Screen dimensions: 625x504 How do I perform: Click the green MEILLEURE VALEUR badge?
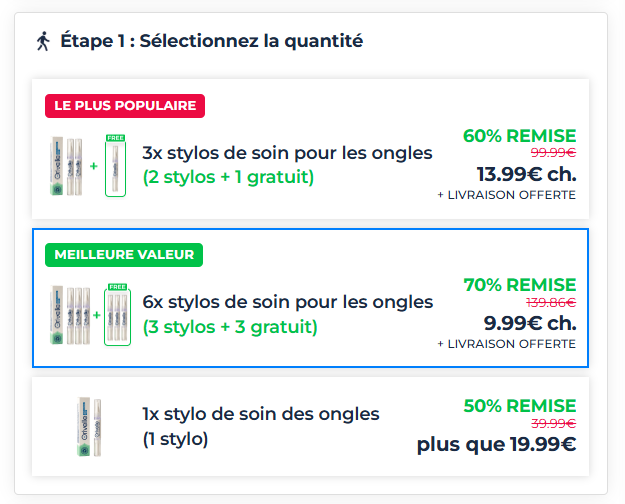124,255
